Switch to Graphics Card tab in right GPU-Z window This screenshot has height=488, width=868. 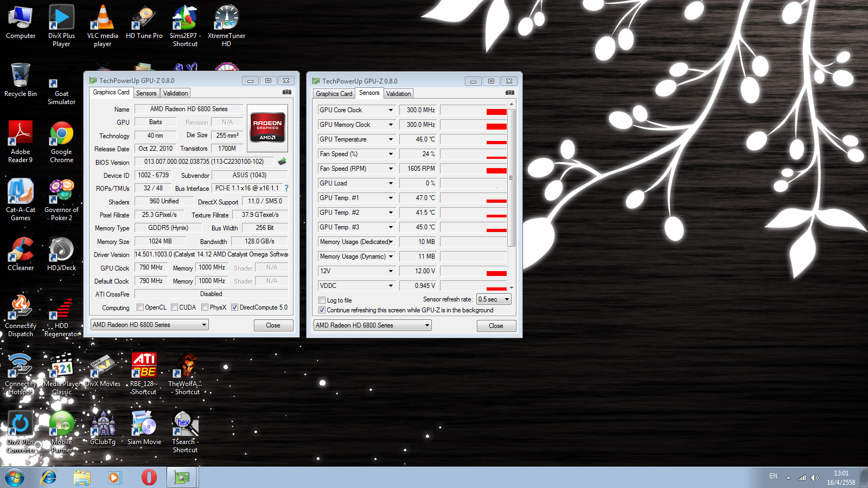point(334,94)
